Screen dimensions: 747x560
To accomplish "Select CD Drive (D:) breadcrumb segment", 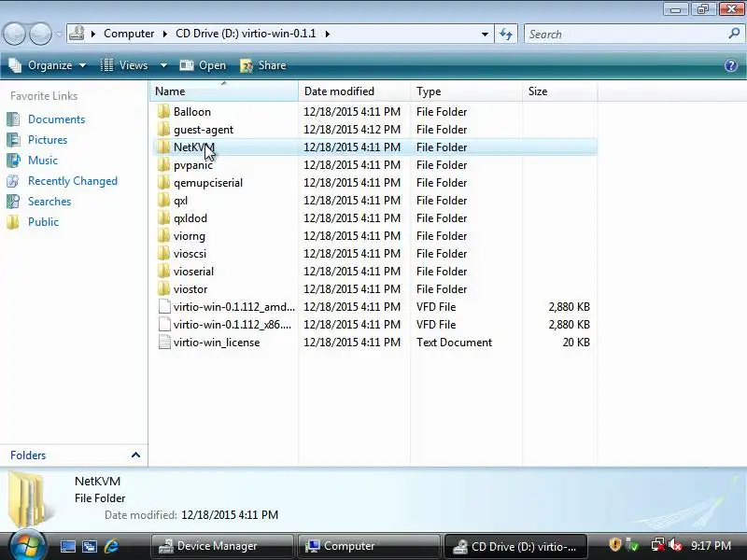I will pos(246,34).
